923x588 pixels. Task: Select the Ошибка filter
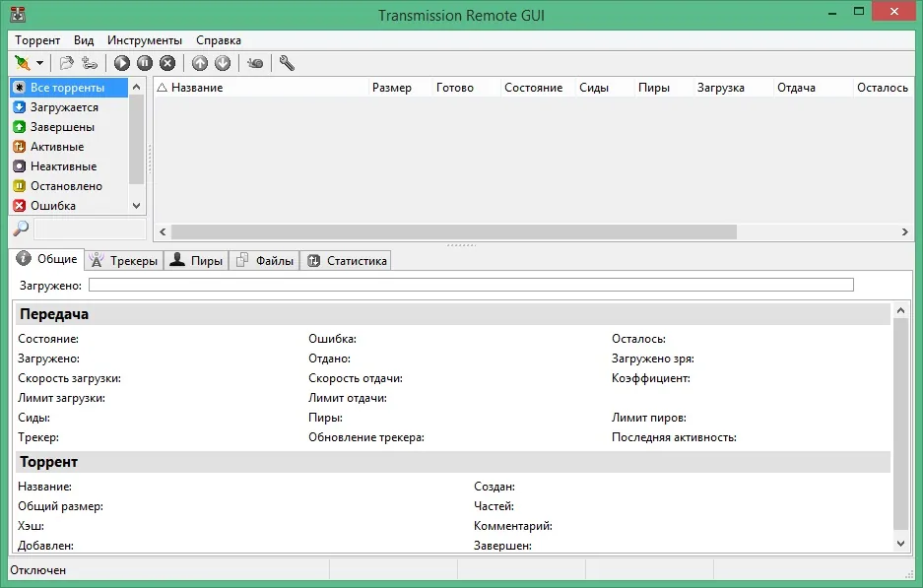click(x=69, y=206)
